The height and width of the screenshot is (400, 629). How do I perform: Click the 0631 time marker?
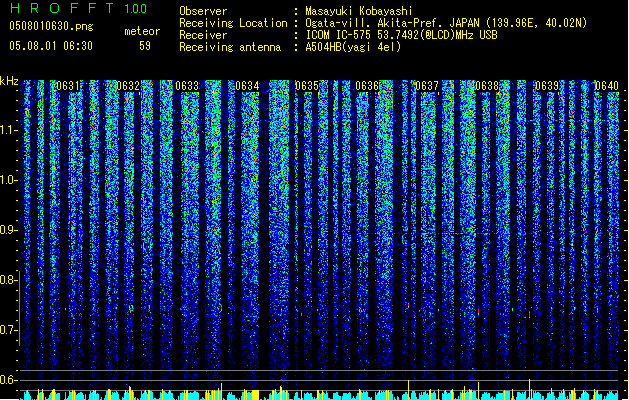pos(68,86)
